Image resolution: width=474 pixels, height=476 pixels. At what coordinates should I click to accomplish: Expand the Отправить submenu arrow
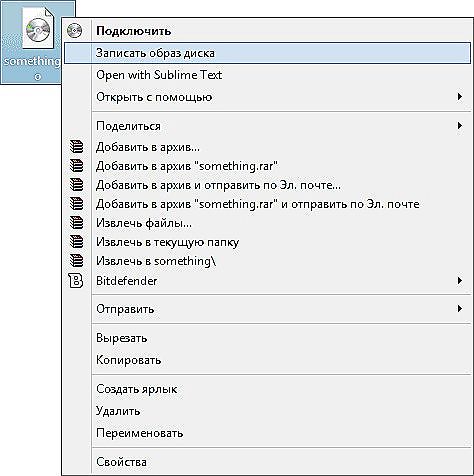460,309
